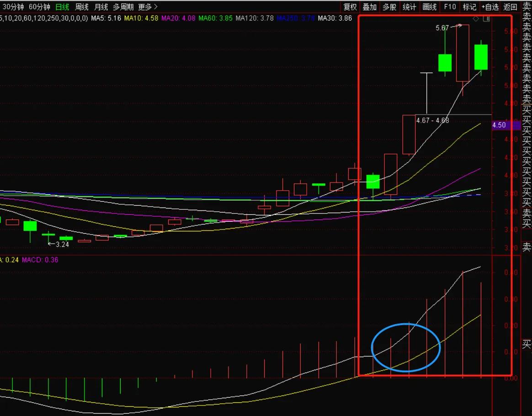Click the 返回 back button

(510, 7)
